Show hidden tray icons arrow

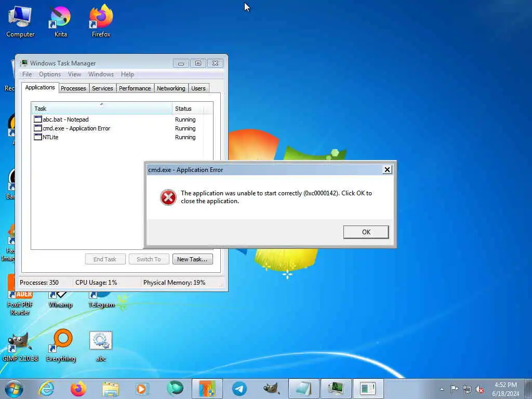point(442,389)
